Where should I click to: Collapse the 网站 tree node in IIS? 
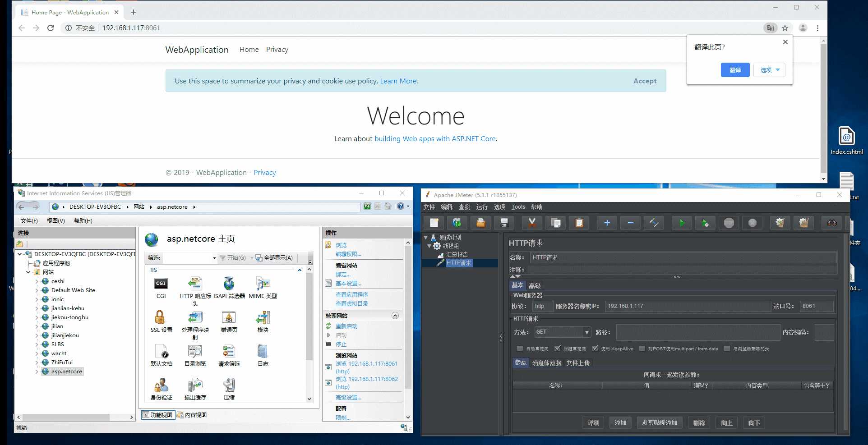coord(28,272)
